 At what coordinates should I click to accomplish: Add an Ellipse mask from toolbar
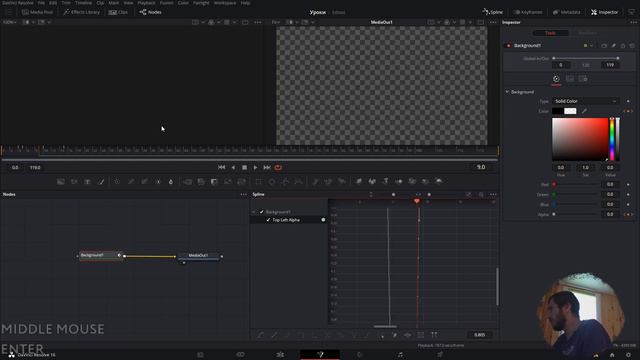click(272, 182)
